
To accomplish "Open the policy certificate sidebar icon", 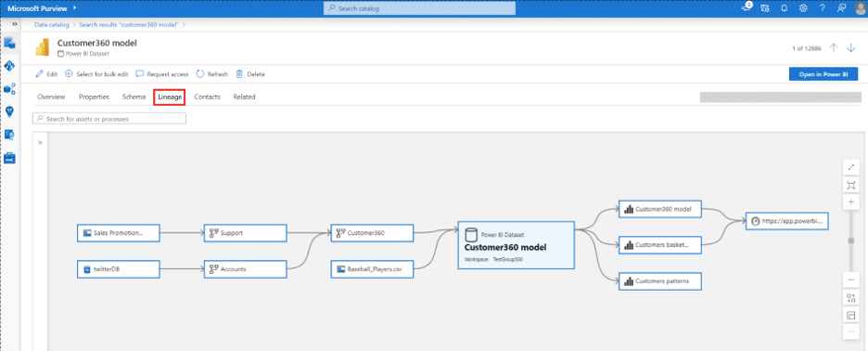I will pyautogui.click(x=10, y=135).
